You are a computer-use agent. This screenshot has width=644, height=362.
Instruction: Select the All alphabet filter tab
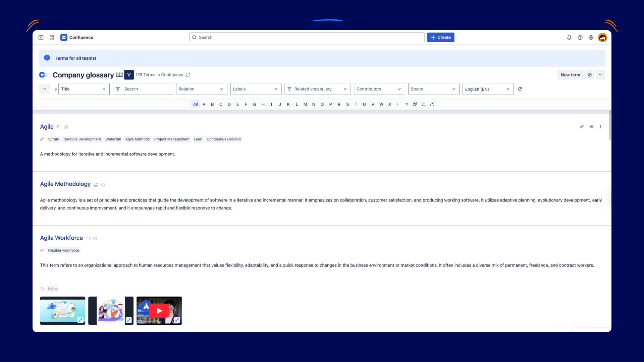(196, 104)
